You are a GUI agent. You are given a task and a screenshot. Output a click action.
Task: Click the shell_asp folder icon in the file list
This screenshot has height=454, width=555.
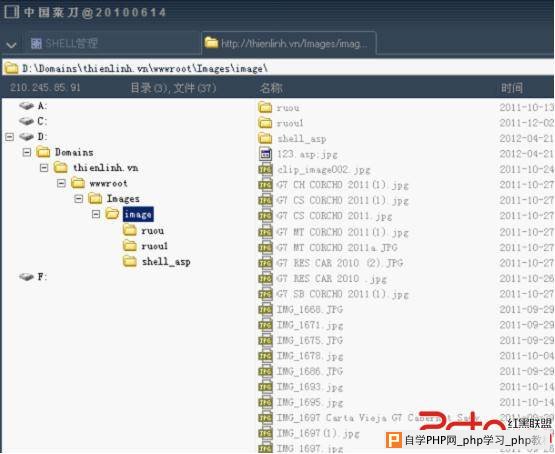click(265, 138)
